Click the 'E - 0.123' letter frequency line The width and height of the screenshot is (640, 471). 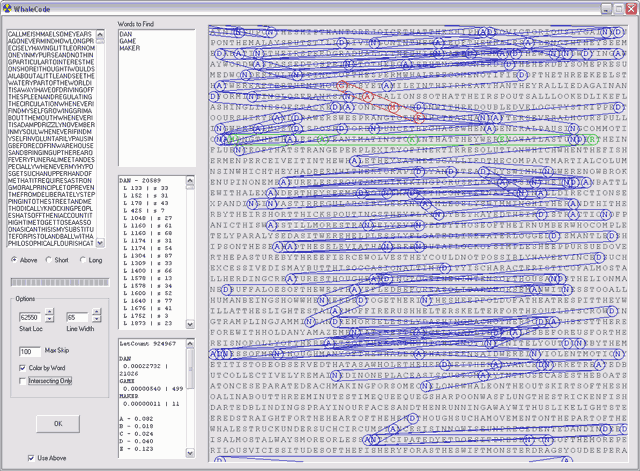pos(136,449)
